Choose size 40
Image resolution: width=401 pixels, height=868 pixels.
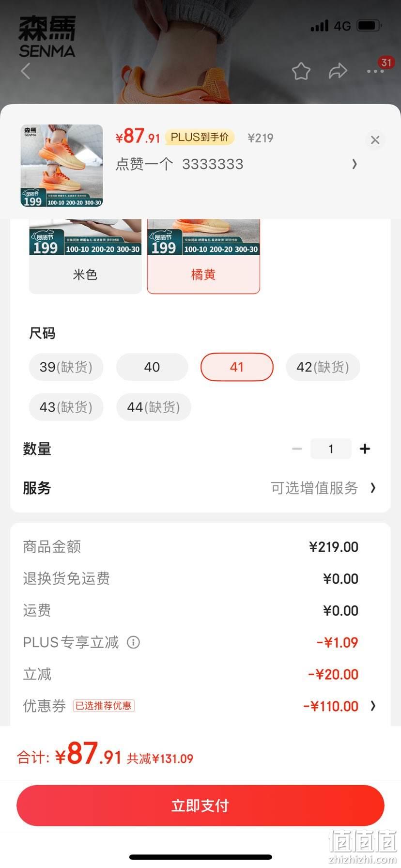point(152,367)
